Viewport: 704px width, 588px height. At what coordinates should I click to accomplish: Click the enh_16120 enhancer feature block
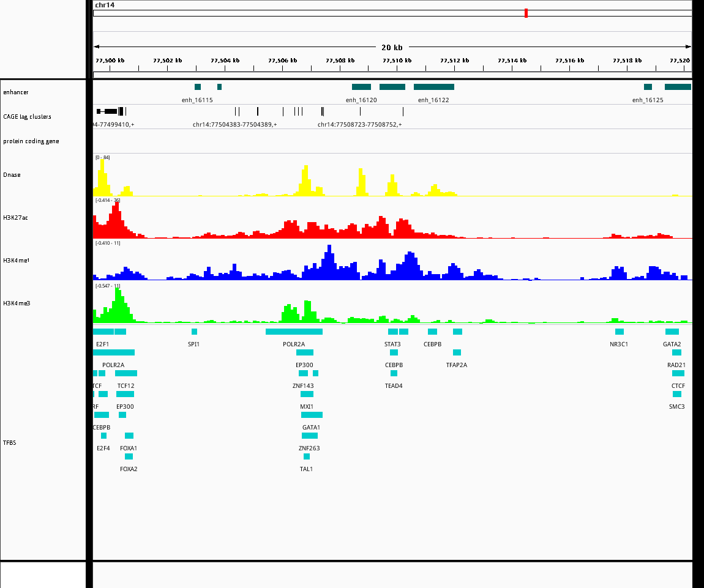(x=361, y=87)
